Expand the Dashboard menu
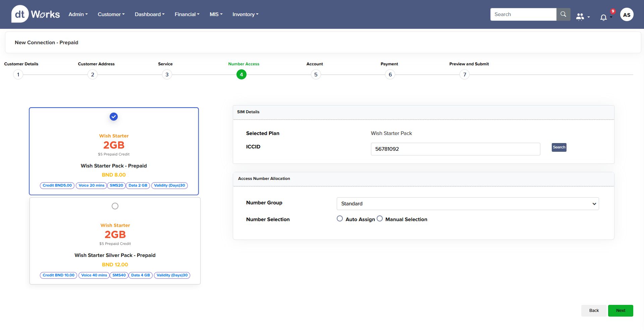The image size is (644, 330). pyautogui.click(x=150, y=14)
